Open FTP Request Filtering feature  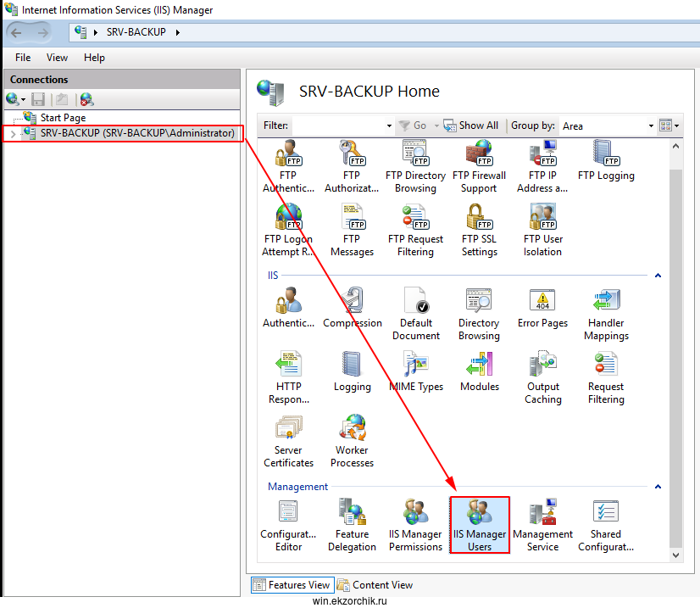[x=415, y=231]
